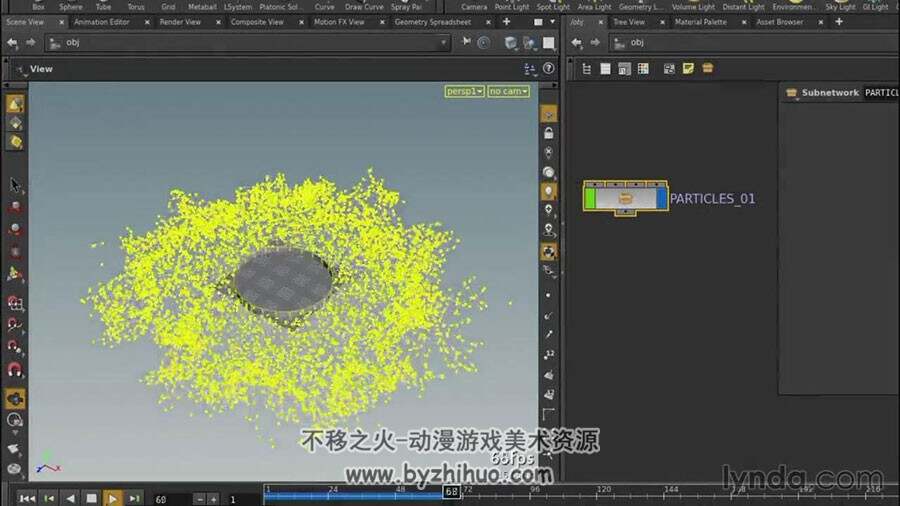Image resolution: width=900 pixels, height=506 pixels.
Task: Toggle the pin icon in the scene view toolbar
Action: pos(466,42)
